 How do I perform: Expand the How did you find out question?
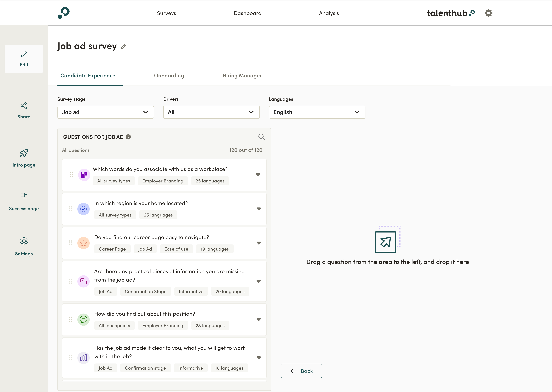(258, 319)
